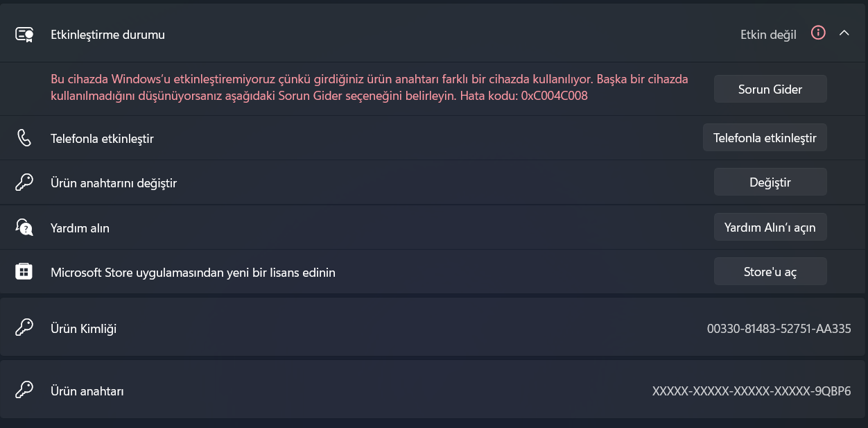The width and height of the screenshot is (868, 428).
Task: Click the product ID number 00330-81483-52751-AA335
Action: pyautogui.click(x=779, y=329)
